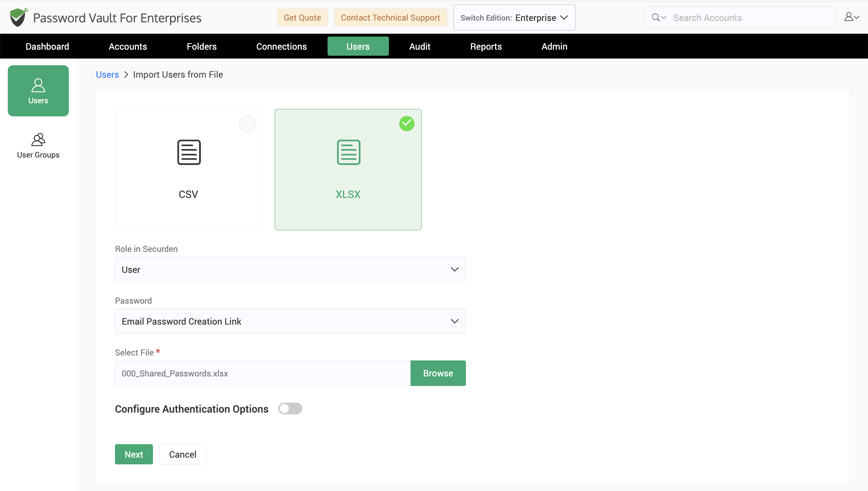
Task: Click the XLSX label text
Action: 348,194
